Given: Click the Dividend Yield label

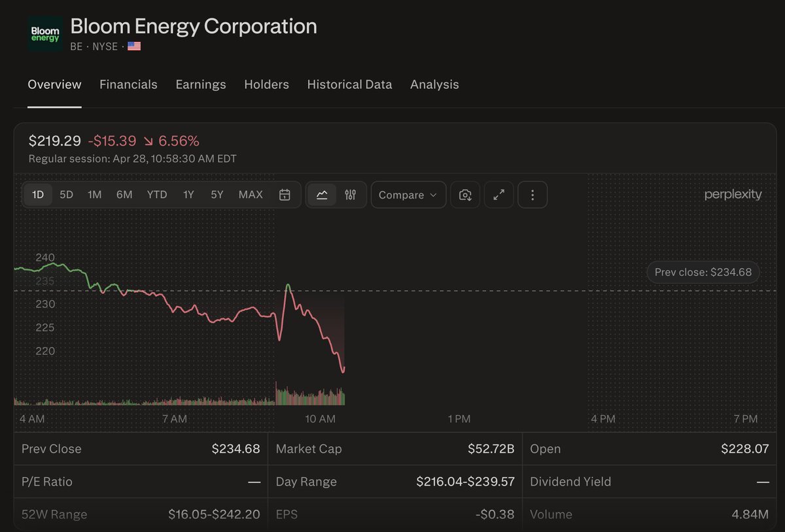Looking at the screenshot, I should click(570, 482).
